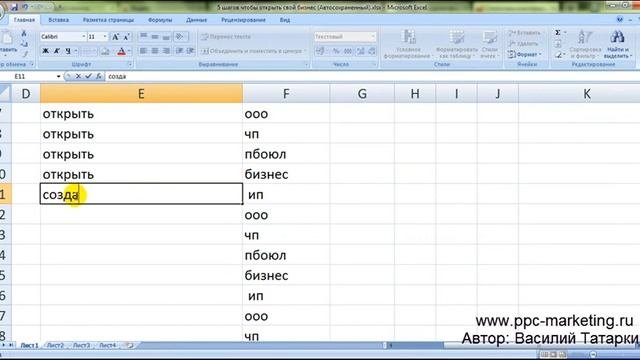Expand the underline style dropdown arrow

point(76,51)
